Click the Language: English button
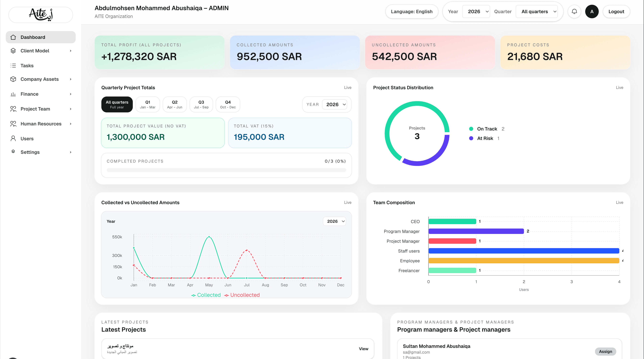 coord(412,11)
